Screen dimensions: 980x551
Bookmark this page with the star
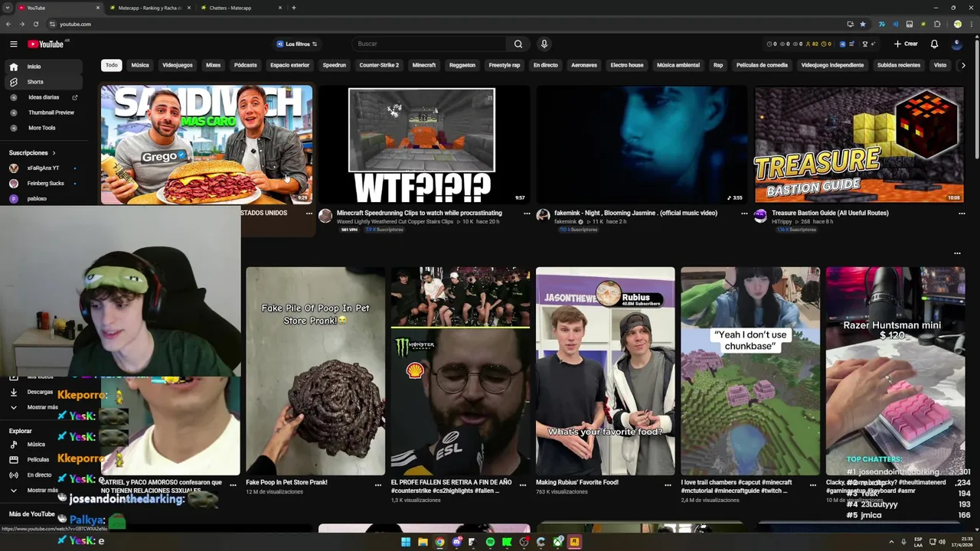click(x=863, y=24)
